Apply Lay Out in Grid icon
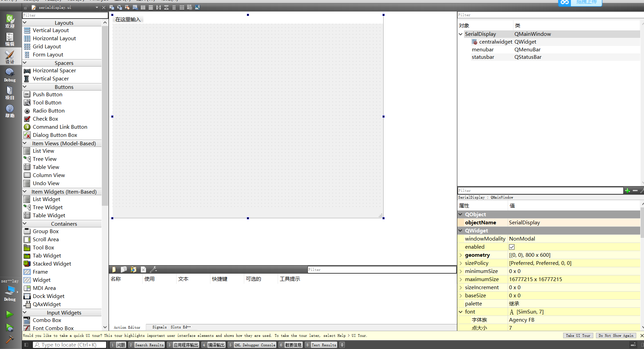This screenshot has width=644, height=349. [182, 7]
